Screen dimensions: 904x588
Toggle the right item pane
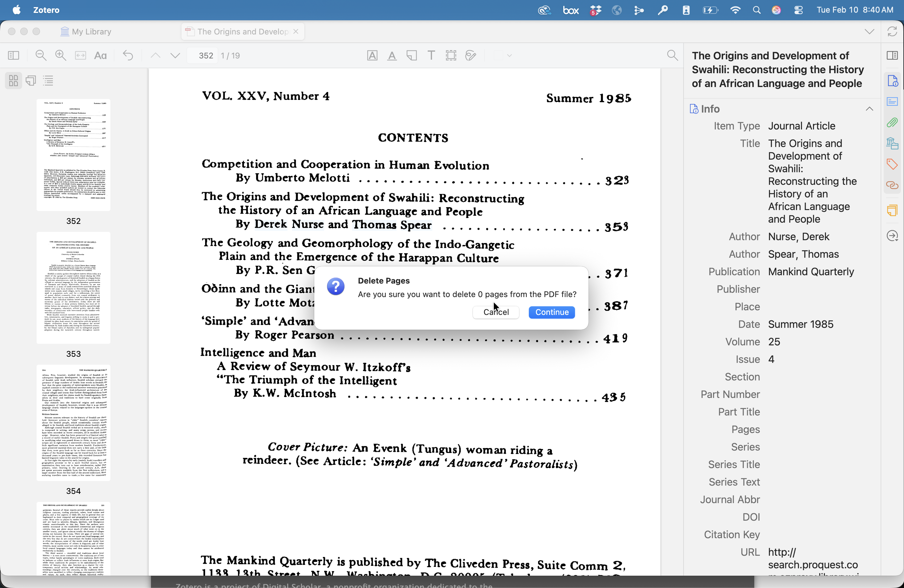pyautogui.click(x=892, y=55)
